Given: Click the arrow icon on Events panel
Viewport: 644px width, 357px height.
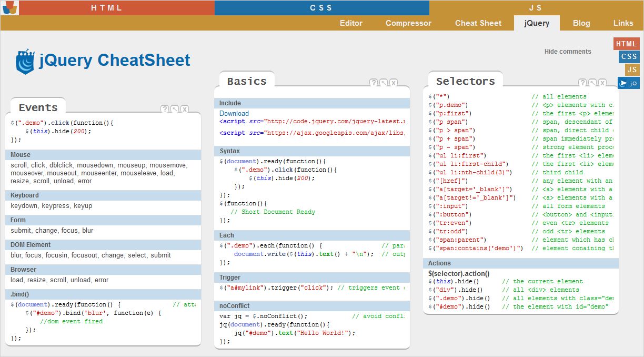Looking at the screenshot, I should pyautogui.click(x=175, y=109).
